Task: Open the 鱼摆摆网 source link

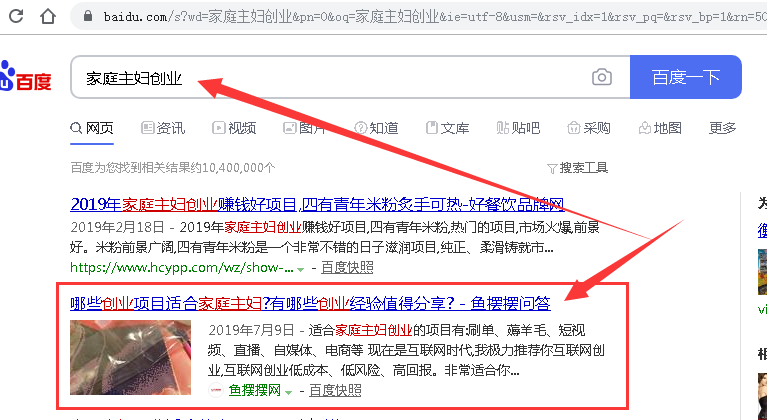Action: coord(254,390)
